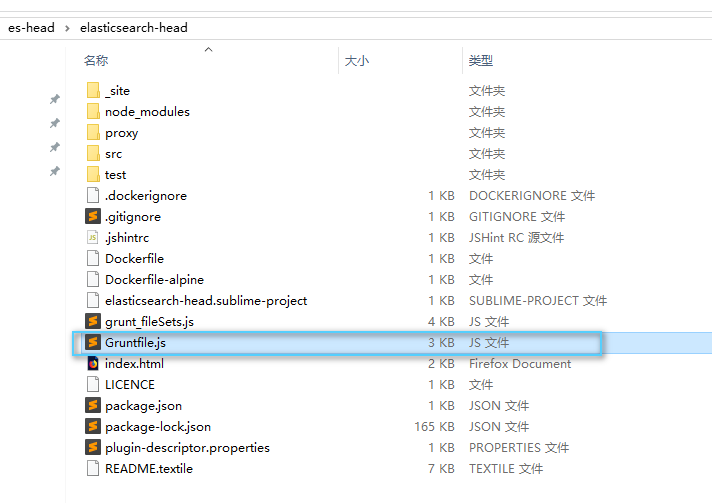
Task: Select the node_modules folder icon
Action: 93,111
